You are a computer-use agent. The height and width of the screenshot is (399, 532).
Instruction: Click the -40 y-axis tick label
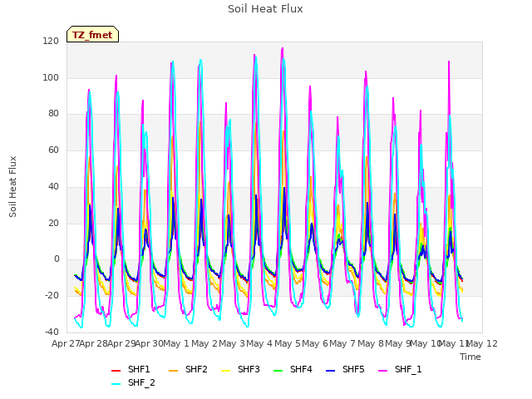pyautogui.click(x=52, y=332)
